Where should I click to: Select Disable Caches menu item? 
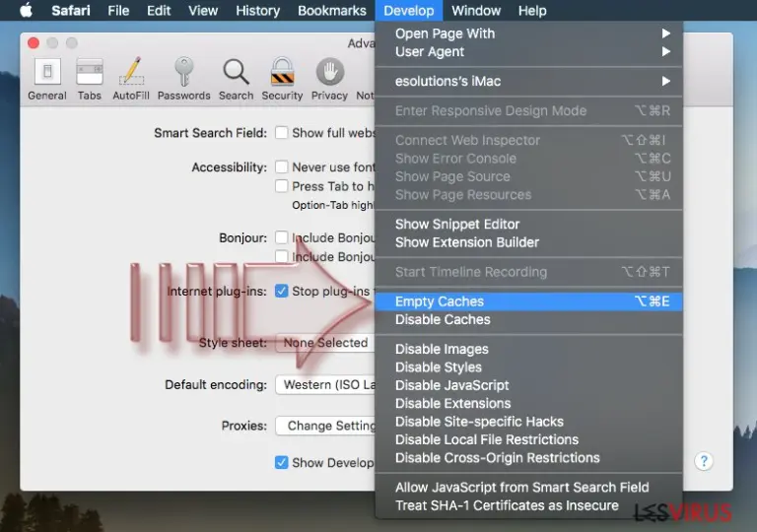click(528, 319)
